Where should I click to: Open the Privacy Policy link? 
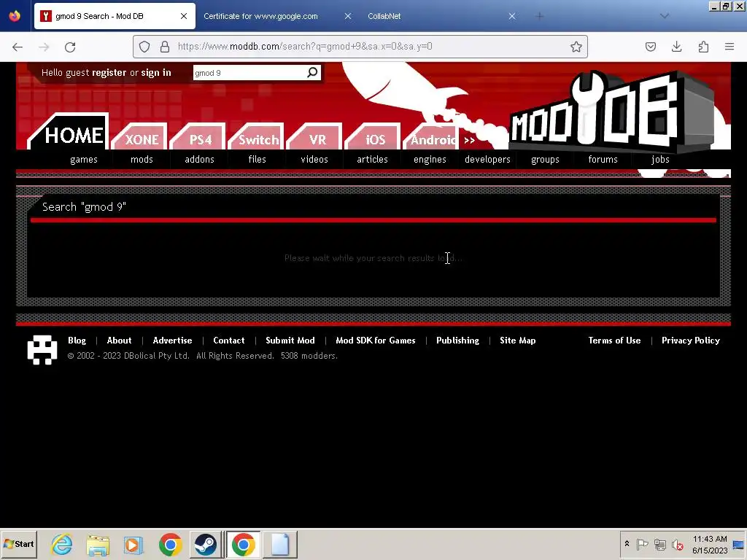pos(690,341)
